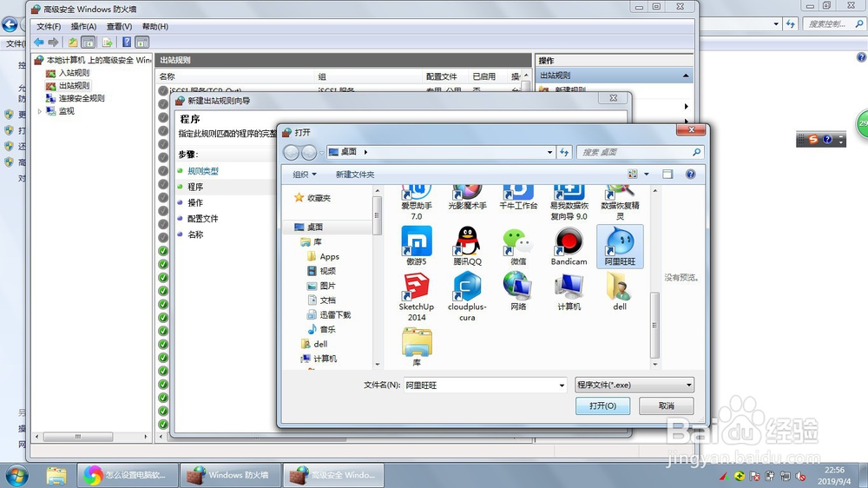The image size is (868, 488).
Task: Select 连接安全规则 in the firewall tree
Action: tap(82, 98)
